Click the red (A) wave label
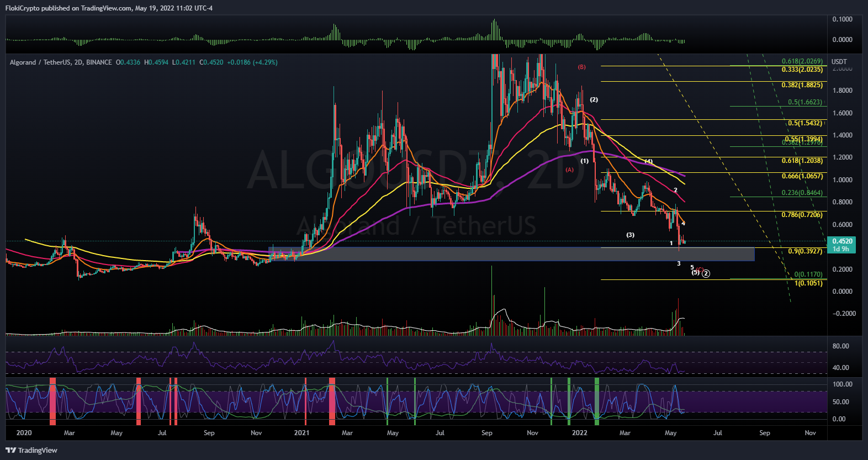The height and width of the screenshot is (460, 868). (569, 170)
